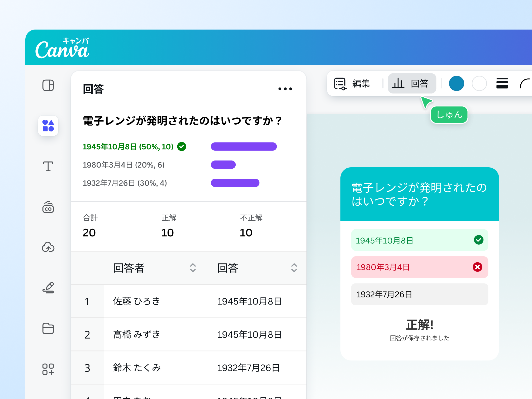Click the blue color swatch in the toolbar

tap(457, 83)
